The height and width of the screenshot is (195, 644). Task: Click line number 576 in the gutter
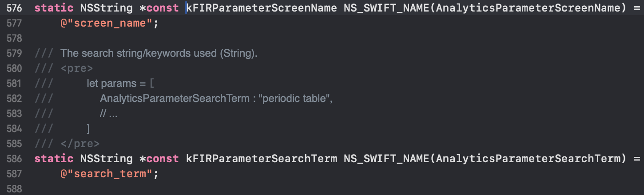tap(15, 8)
